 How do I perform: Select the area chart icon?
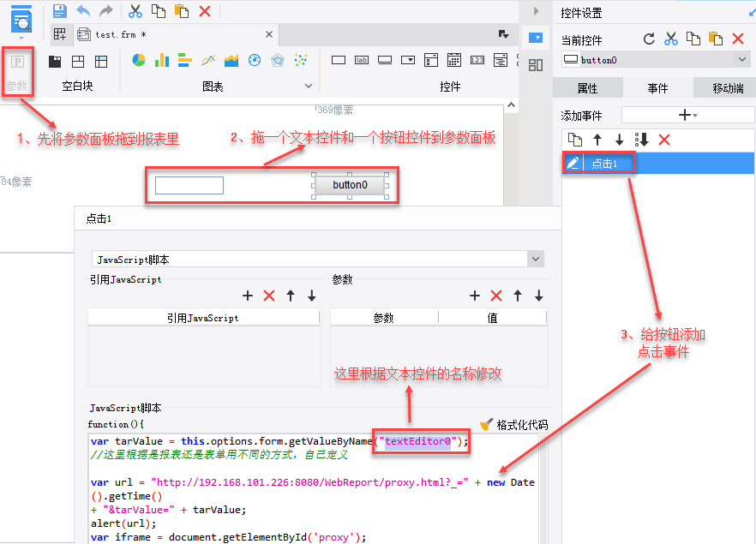point(231,60)
